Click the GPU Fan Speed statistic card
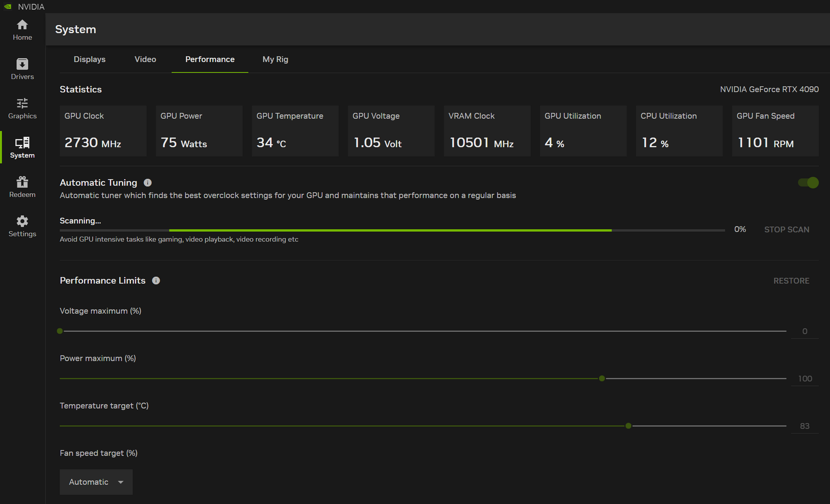The image size is (830, 504). (775, 131)
